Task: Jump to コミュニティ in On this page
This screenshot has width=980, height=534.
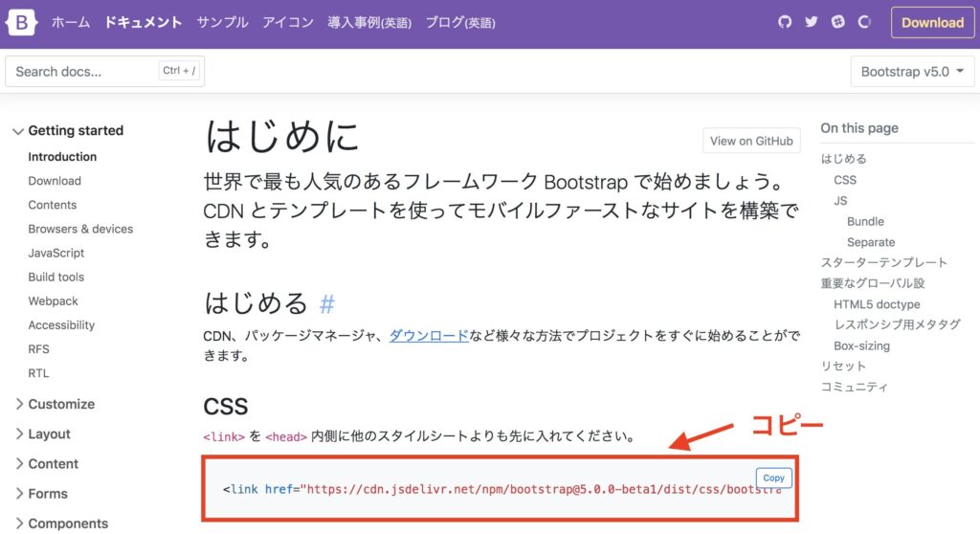Action: (855, 387)
